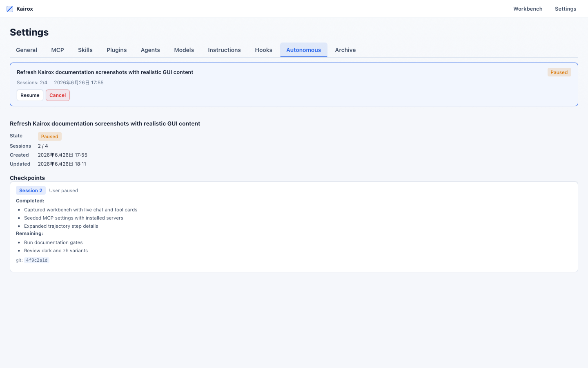Image resolution: width=588 pixels, height=368 pixels.
Task: Click 'Captured workbench with live chat' item
Action: pos(80,210)
